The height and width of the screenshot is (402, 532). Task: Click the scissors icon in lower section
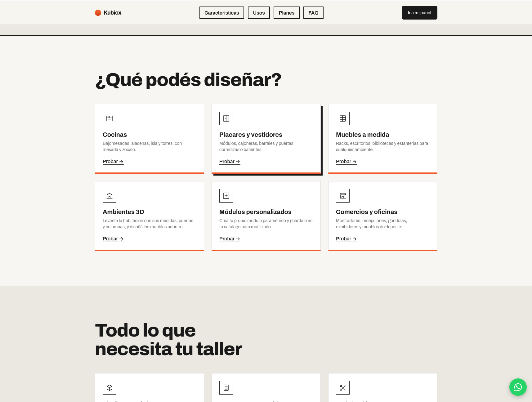343,388
